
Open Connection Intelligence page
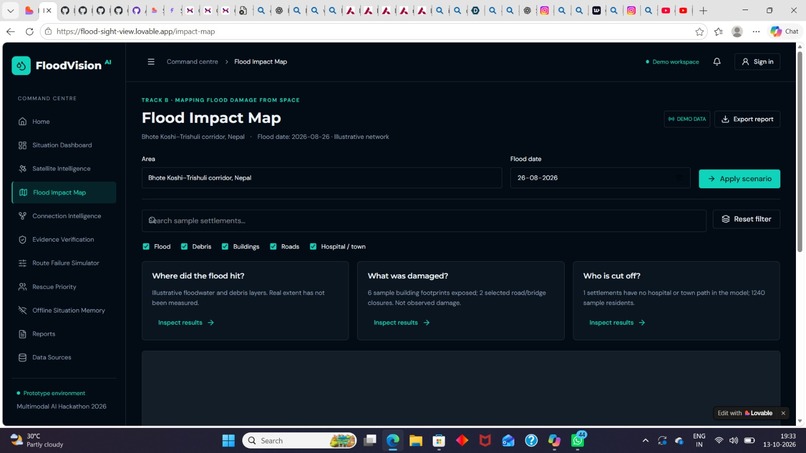point(64,216)
